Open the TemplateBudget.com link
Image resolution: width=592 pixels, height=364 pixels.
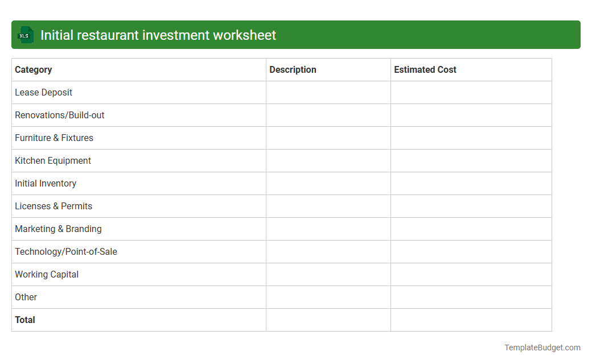pyautogui.click(x=541, y=347)
